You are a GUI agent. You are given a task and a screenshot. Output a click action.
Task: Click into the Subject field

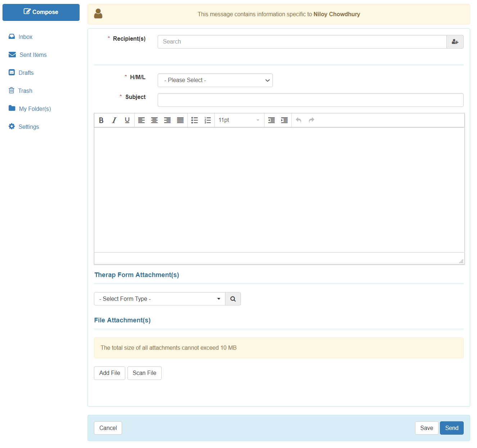tap(310, 100)
